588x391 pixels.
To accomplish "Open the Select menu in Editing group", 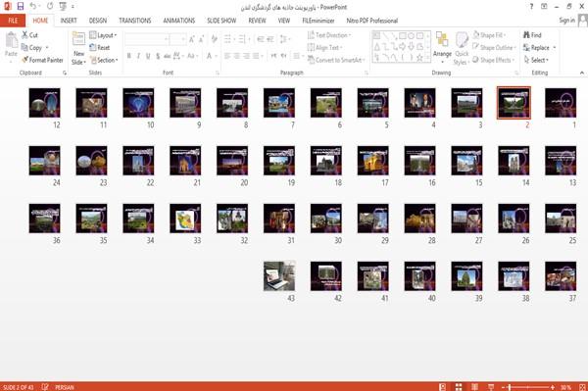I will point(536,60).
